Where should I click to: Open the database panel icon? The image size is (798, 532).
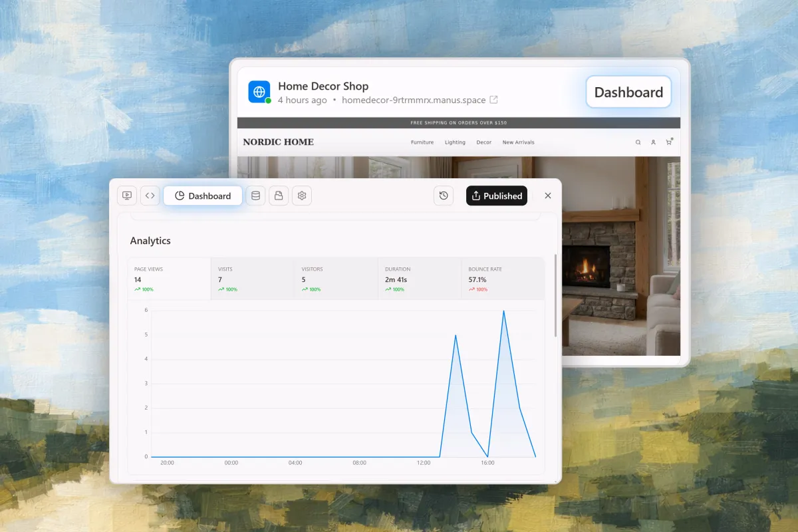255,196
